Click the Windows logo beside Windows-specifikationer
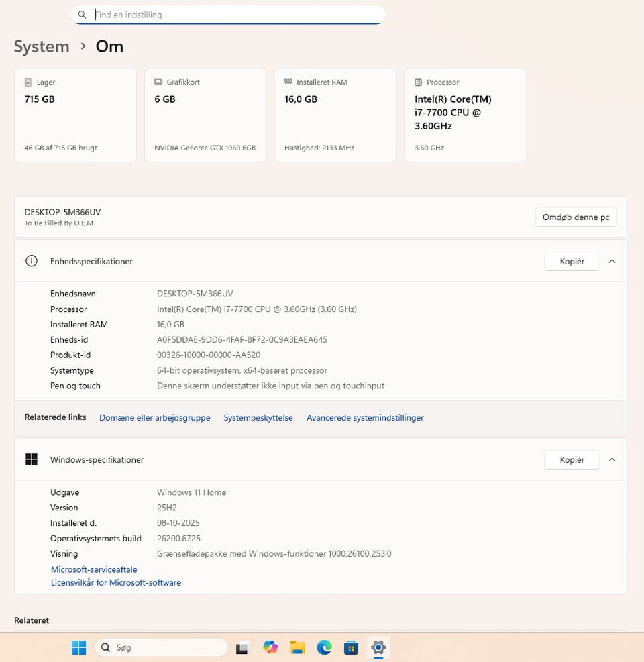 click(x=32, y=459)
